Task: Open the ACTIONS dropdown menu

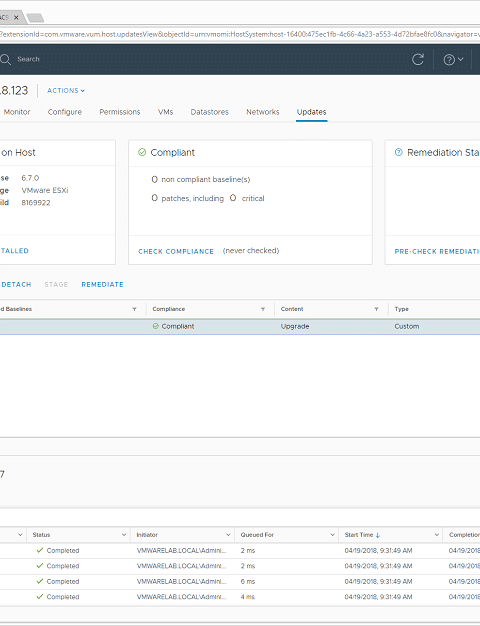Action: pos(66,91)
